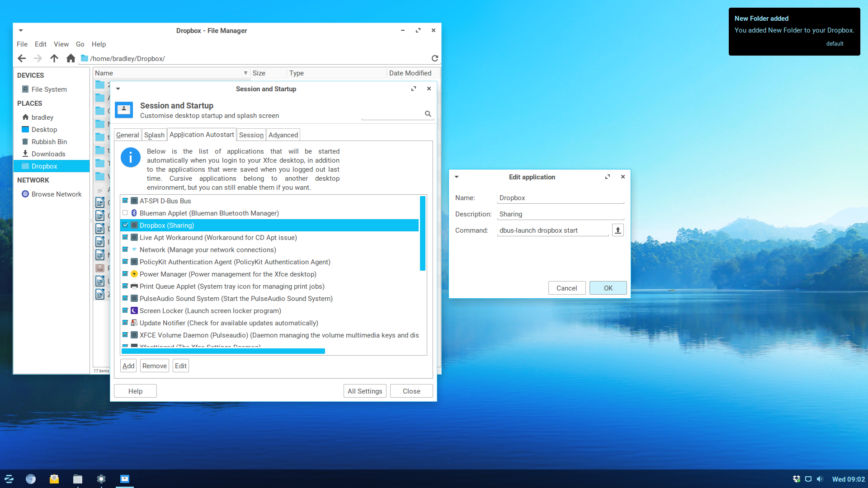Launch Chromium browser from taskbar

(31, 479)
